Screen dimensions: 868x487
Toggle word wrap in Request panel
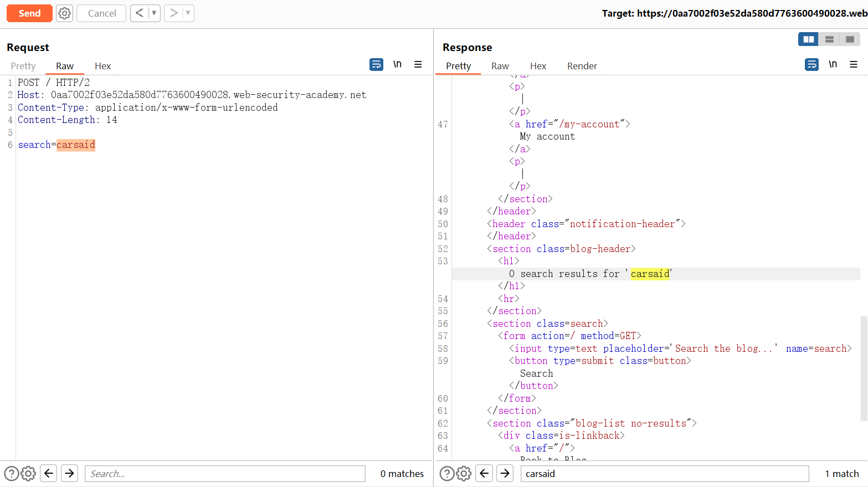(376, 65)
